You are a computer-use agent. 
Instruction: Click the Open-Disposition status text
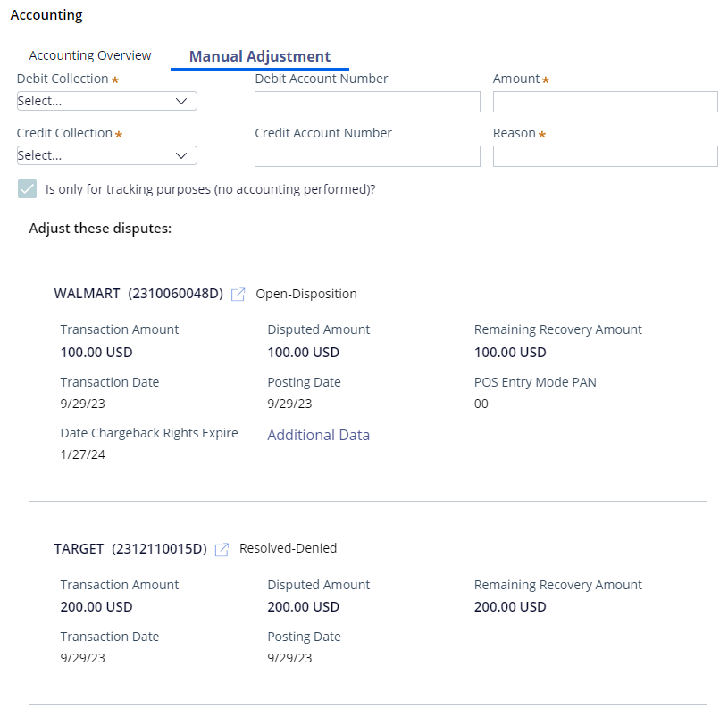(x=306, y=294)
